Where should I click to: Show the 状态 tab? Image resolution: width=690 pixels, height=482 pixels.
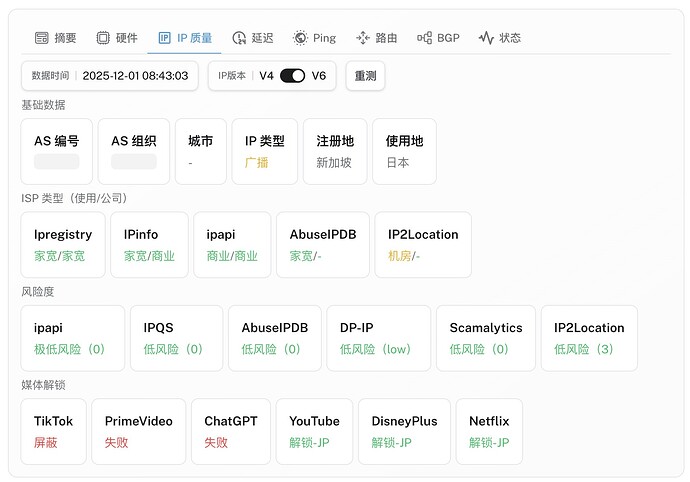pyautogui.click(x=500, y=38)
